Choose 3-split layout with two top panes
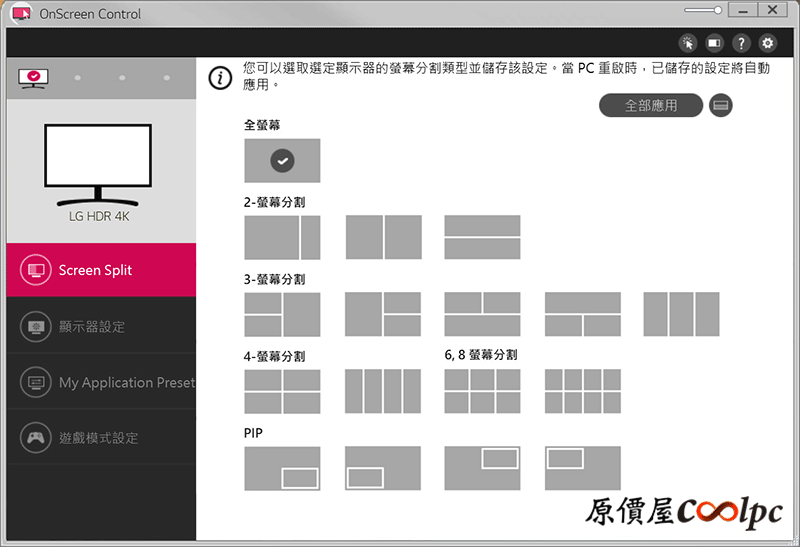 (x=482, y=314)
